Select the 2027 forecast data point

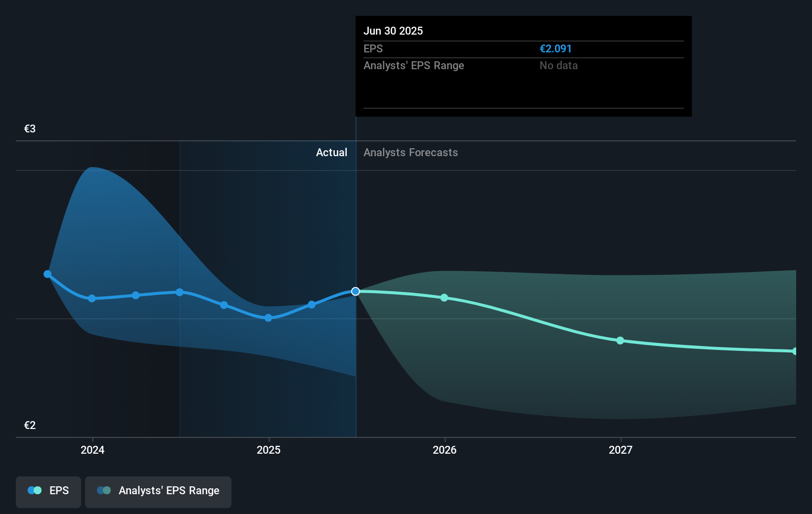tap(620, 341)
